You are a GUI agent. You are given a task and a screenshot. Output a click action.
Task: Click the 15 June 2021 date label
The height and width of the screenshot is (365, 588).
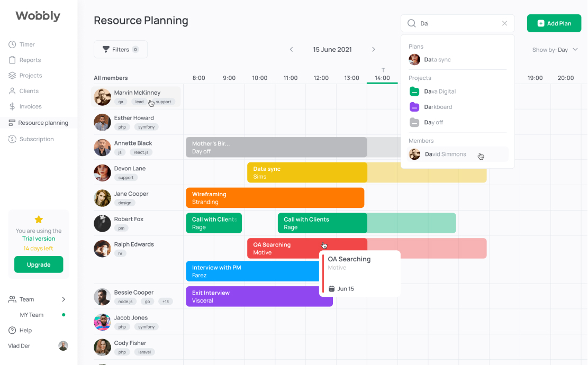(x=332, y=50)
